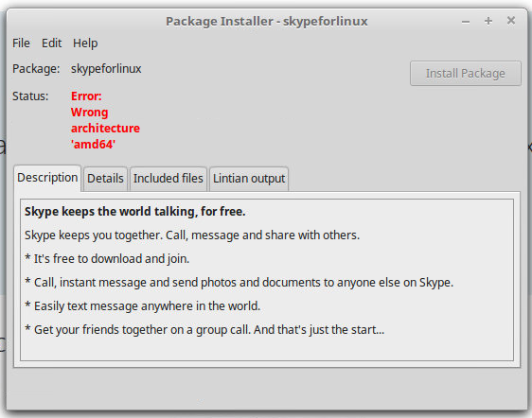
Task: Click the Skype keeps you together sentence
Action: (192, 235)
